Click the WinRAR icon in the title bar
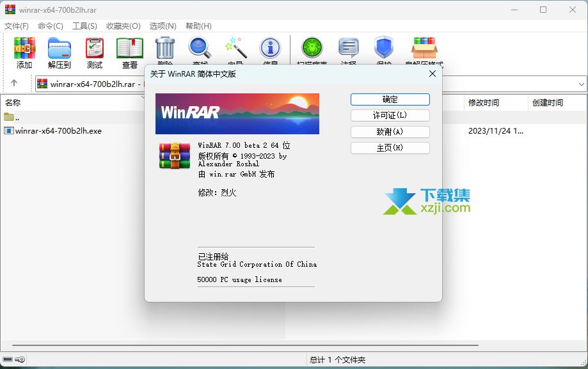 click(10, 10)
